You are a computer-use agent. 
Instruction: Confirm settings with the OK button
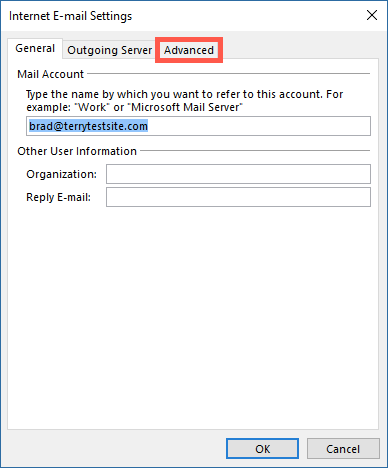262,449
